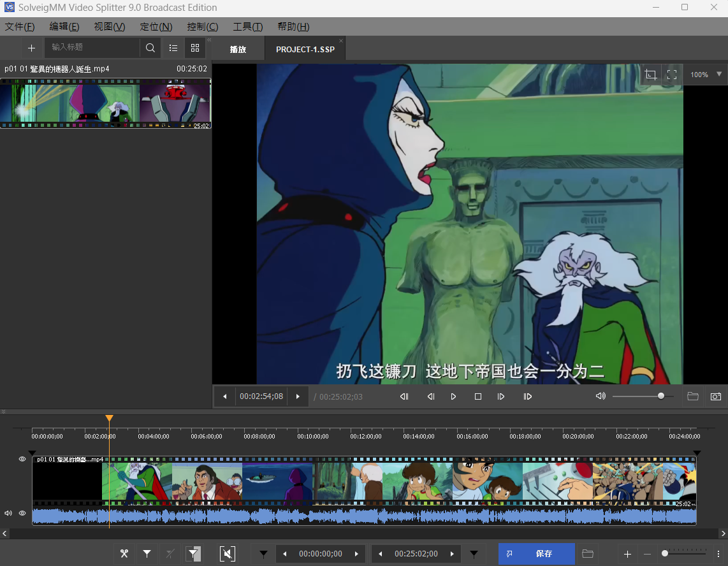Image resolution: width=728 pixels, height=566 pixels.
Task: Adjust the timeline zoom slider
Action: click(685, 553)
